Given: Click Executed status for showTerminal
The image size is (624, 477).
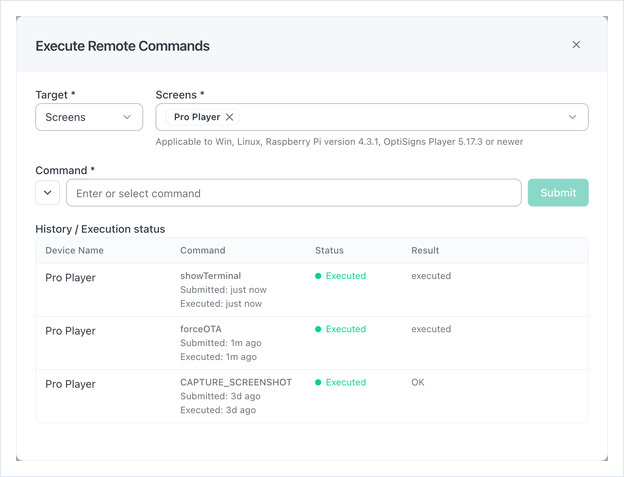Looking at the screenshot, I should click(341, 276).
